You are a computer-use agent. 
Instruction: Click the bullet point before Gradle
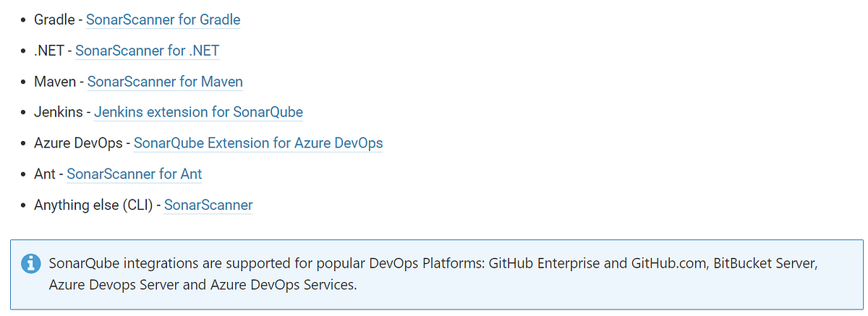pyautogui.click(x=25, y=20)
